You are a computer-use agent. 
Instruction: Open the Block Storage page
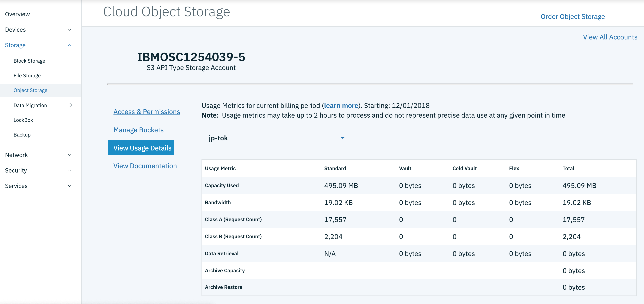coord(29,61)
